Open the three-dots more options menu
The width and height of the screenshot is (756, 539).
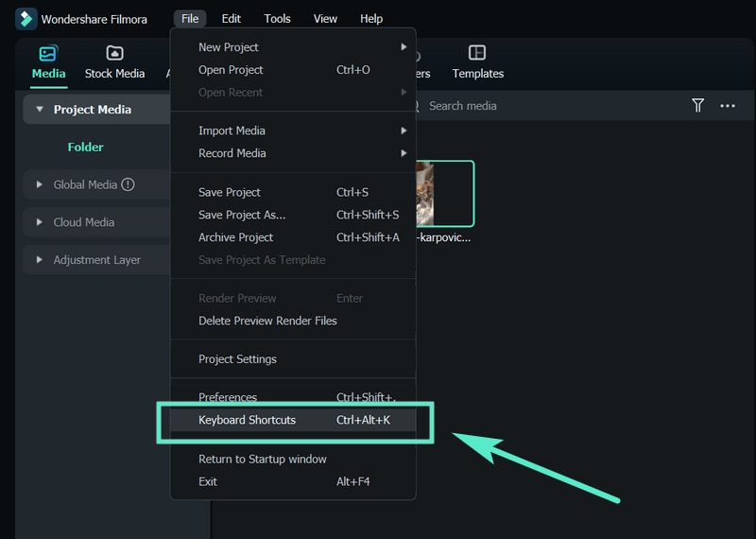click(x=728, y=106)
